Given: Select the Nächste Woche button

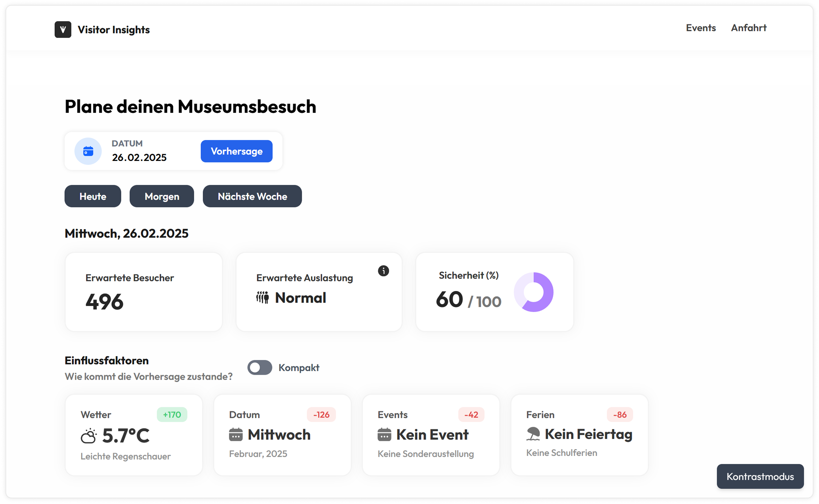Looking at the screenshot, I should (x=252, y=196).
